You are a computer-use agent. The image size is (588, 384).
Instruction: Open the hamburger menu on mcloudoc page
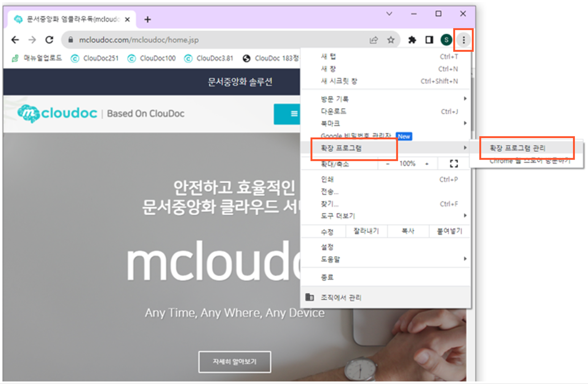294,114
